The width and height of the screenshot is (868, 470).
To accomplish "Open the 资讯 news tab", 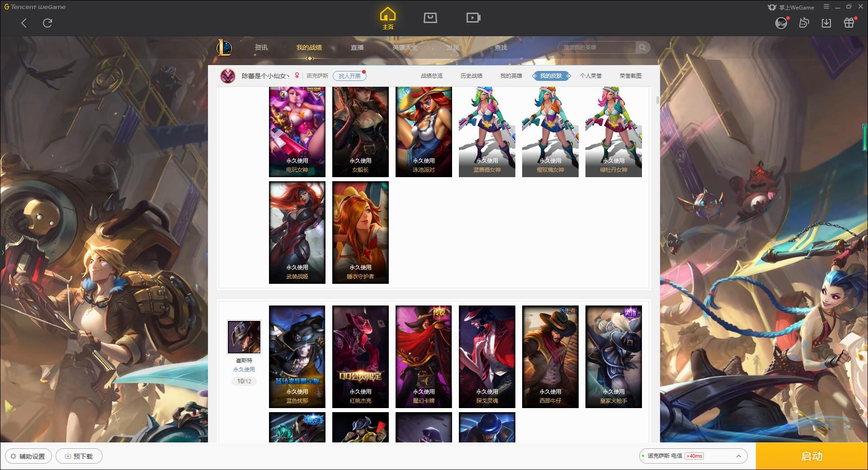I will tap(261, 47).
